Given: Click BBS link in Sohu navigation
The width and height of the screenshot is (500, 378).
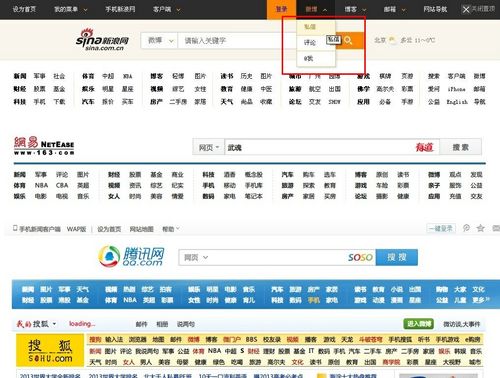Looking at the screenshot, I should tap(251, 339).
